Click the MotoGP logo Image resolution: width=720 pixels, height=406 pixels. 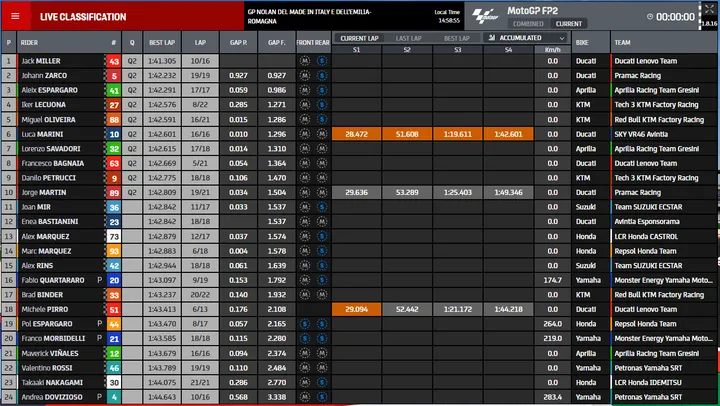485,17
